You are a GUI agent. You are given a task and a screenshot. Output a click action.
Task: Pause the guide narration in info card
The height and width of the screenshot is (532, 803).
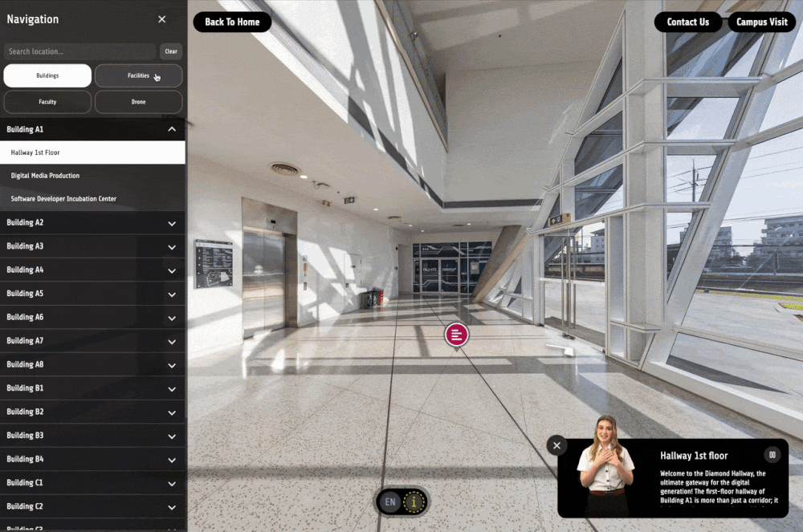point(772,454)
